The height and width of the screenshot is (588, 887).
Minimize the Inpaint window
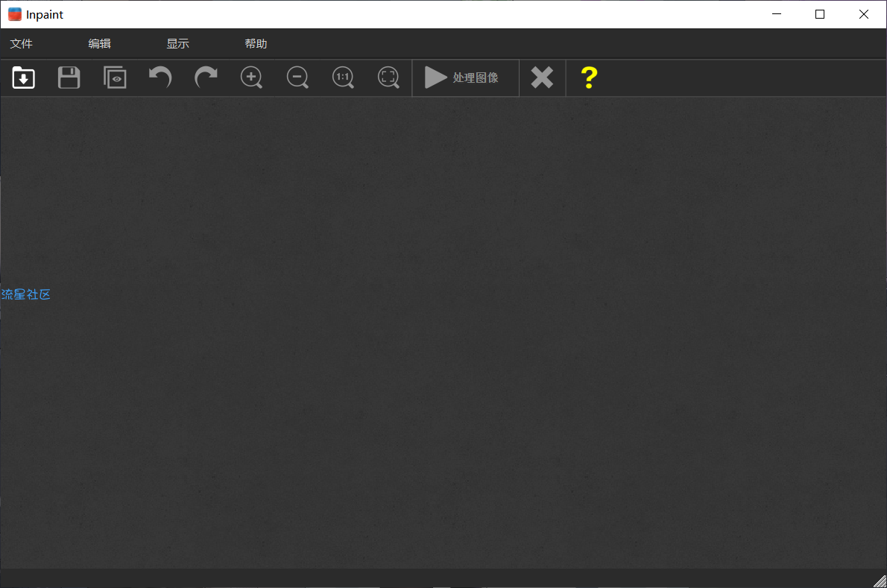tap(777, 14)
